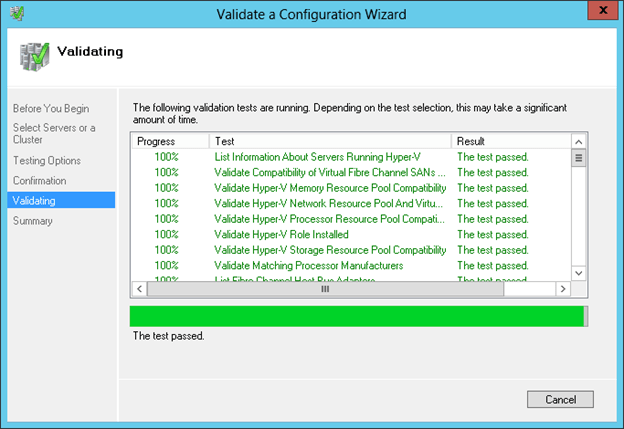
Task: Select the Confirmation step in sidebar
Action: [x=40, y=181]
